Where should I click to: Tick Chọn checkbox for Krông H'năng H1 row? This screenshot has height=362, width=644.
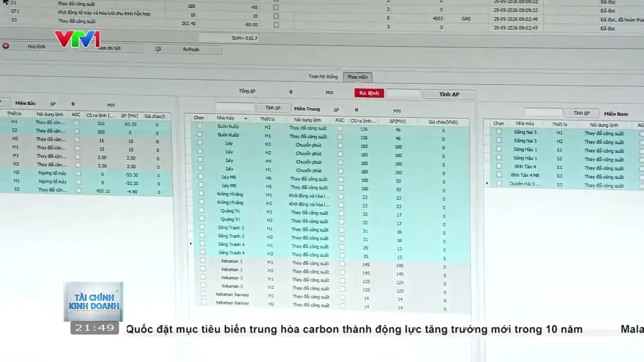pyautogui.click(x=201, y=194)
